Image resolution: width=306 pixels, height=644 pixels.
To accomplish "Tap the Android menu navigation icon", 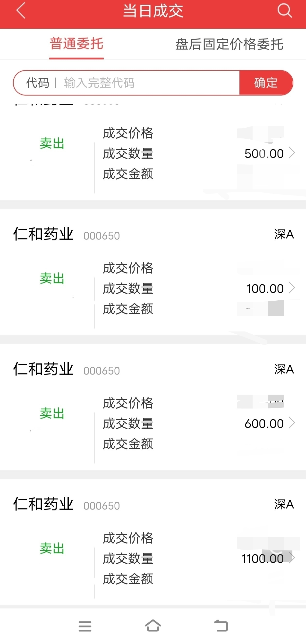I will (85, 626).
